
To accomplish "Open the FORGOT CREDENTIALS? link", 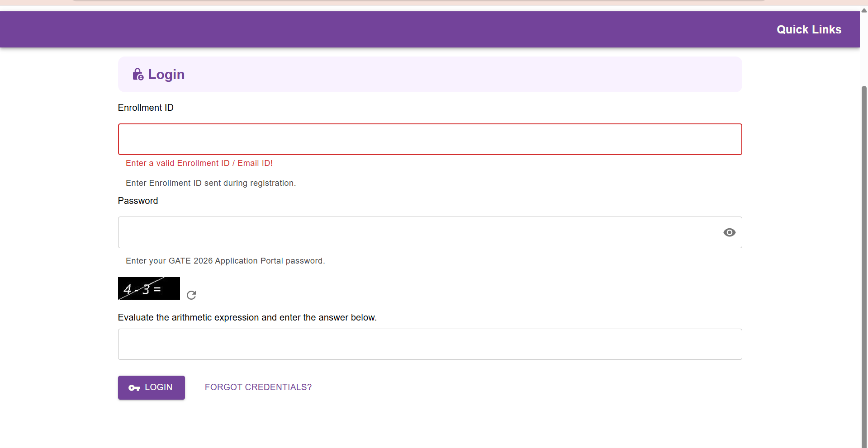I will tap(258, 387).
